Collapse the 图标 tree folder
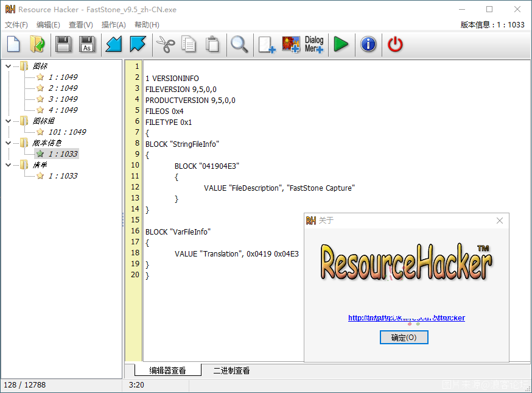The width and height of the screenshot is (532, 393). [x=8, y=66]
